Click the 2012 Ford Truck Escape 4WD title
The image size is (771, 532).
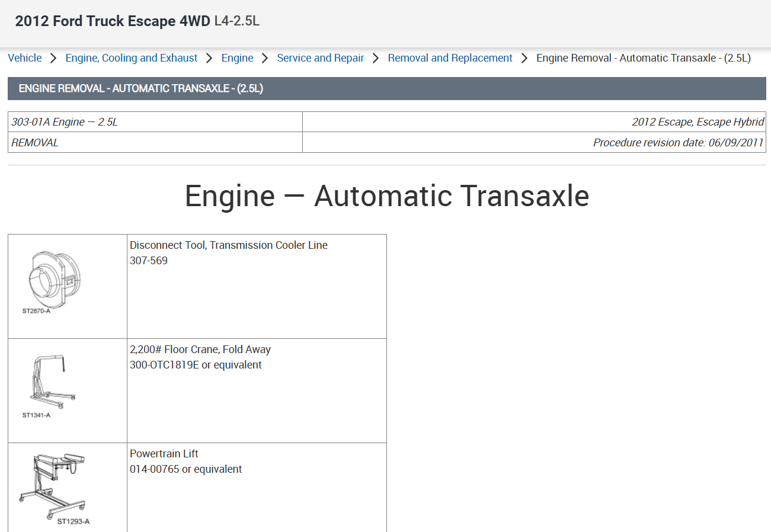click(x=113, y=21)
